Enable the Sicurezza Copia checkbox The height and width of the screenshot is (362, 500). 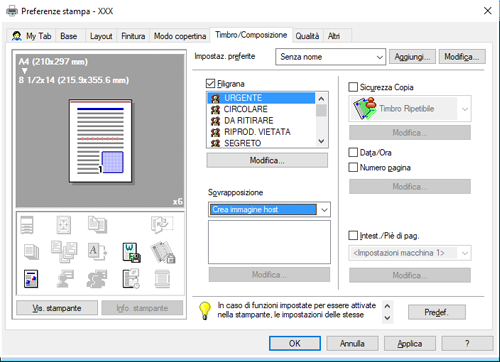click(353, 87)
